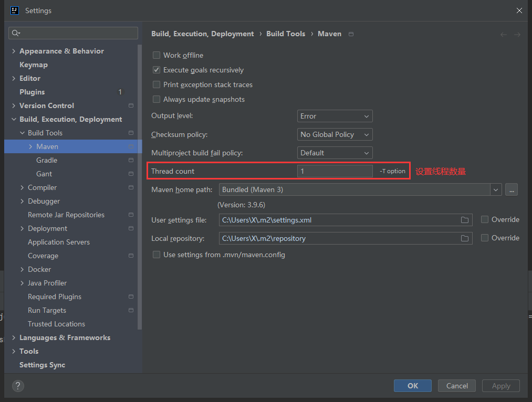Click the Apply button
This screenshot has width=532, height=402.
point(501,386)
